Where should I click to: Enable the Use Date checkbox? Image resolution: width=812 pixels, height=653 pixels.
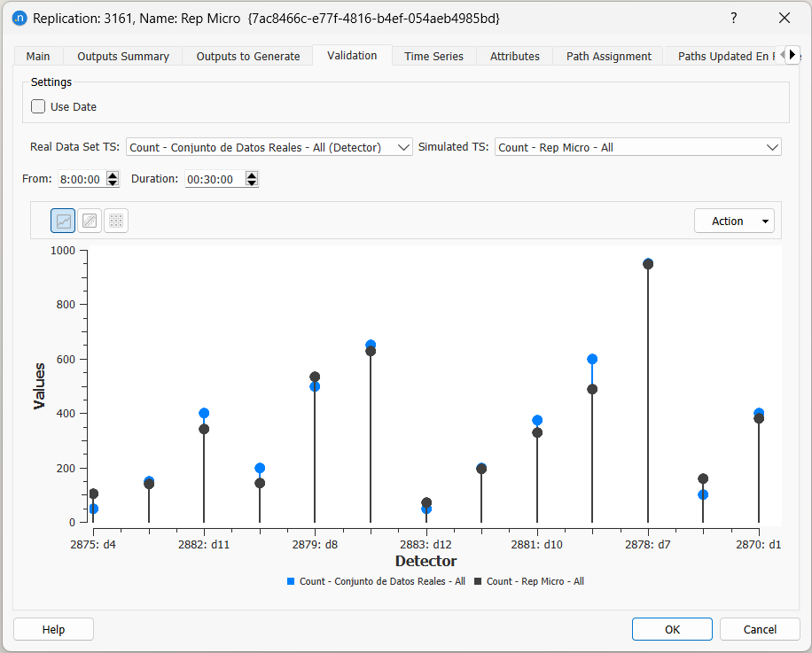pos(37,105)
